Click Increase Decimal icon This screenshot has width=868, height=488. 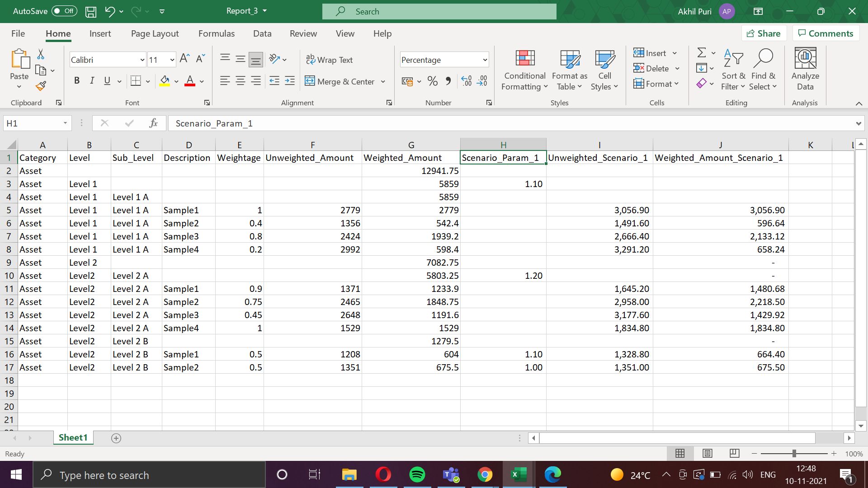click(467, 81)
